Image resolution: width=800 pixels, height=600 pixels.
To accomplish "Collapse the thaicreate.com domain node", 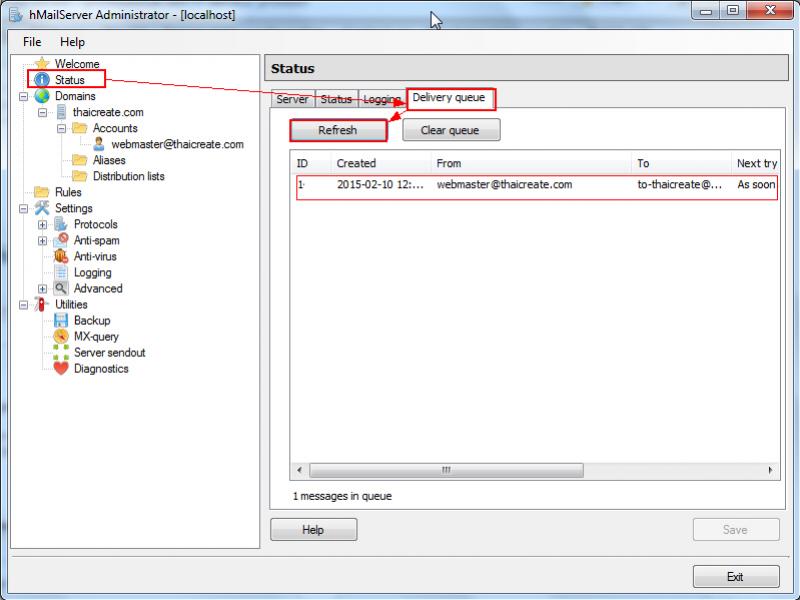I will pos(42,112).
